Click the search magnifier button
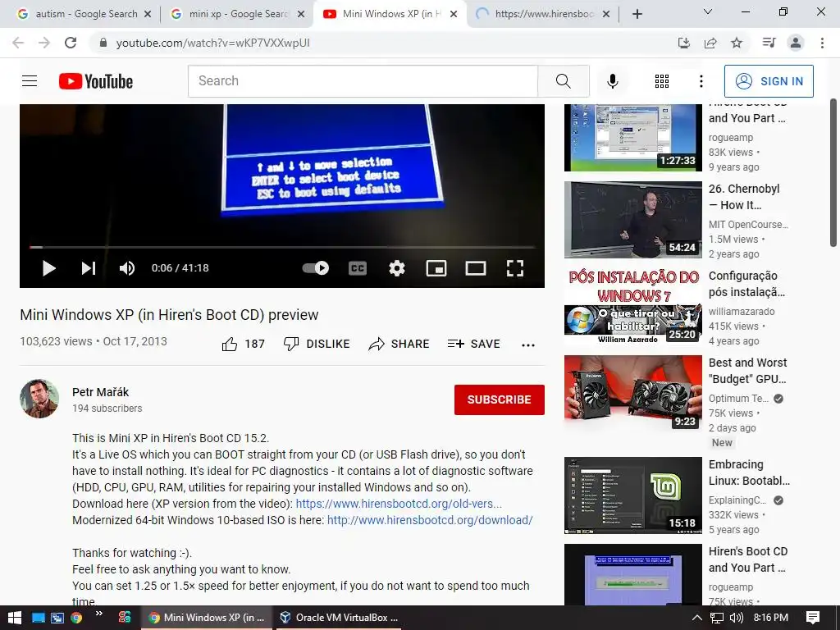Screen dimensions: 840x630 point(563,81)
